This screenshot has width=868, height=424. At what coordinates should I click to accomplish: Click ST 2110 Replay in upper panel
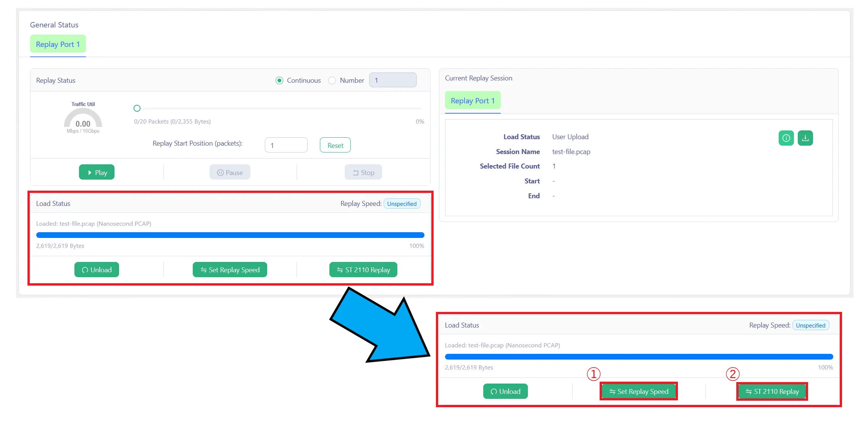[x=363, y=270]
